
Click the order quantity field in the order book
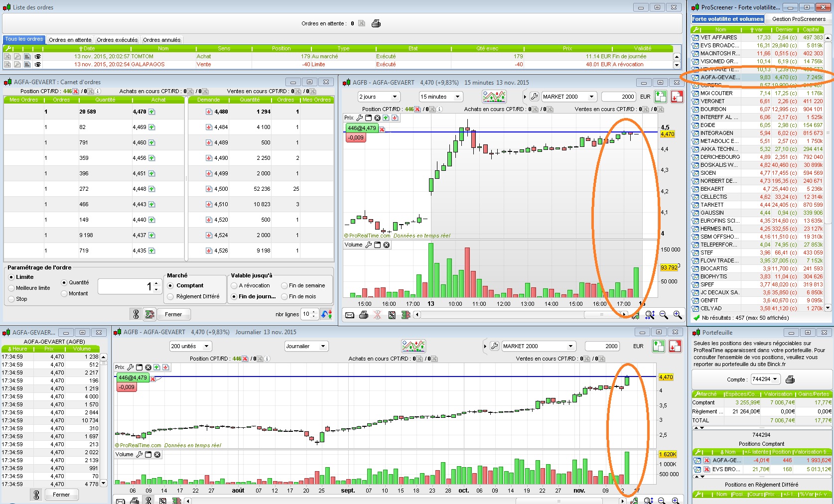point(129,286)
